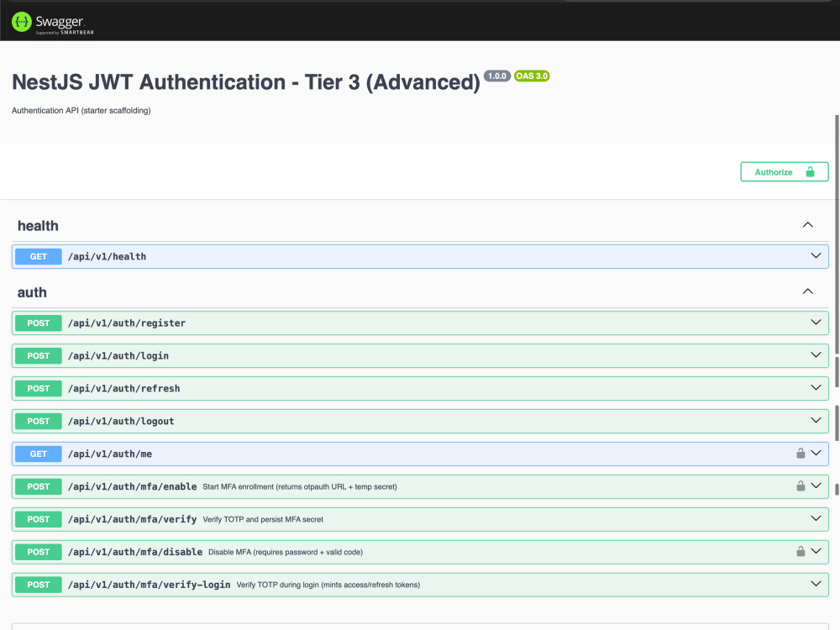Click the Swagger wordmark text
Screen dimensions: 840x630
coord(60,22)
